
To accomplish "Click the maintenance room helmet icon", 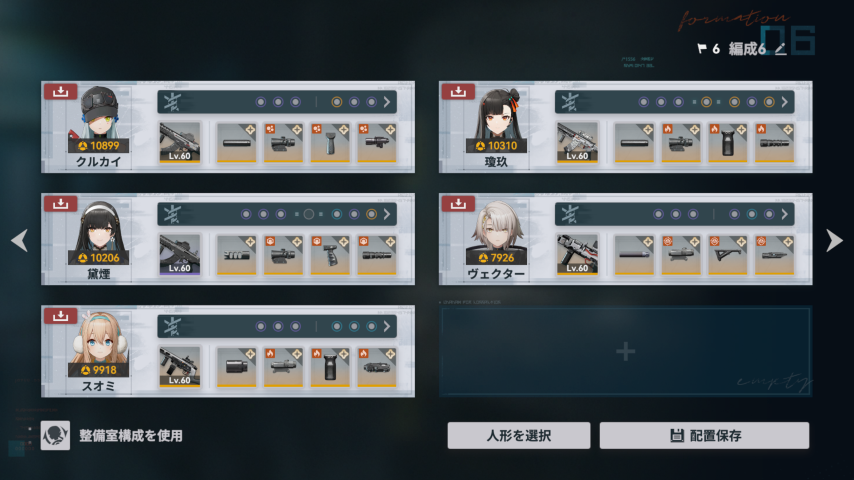I will (55, 435).
